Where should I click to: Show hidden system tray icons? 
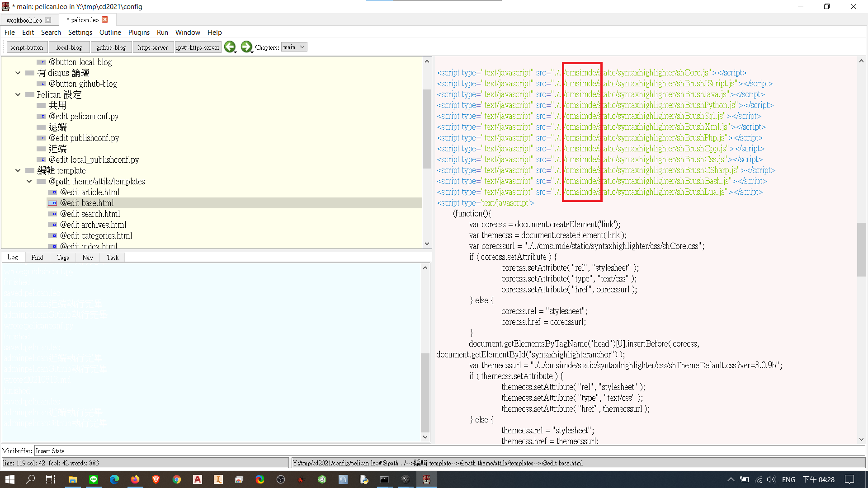click(731, 479)
